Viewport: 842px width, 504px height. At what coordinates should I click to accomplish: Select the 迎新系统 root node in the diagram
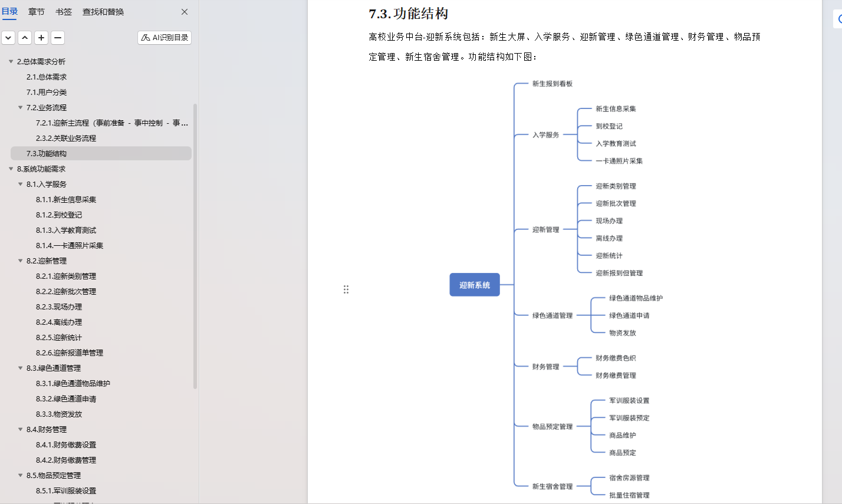(474, 284)
